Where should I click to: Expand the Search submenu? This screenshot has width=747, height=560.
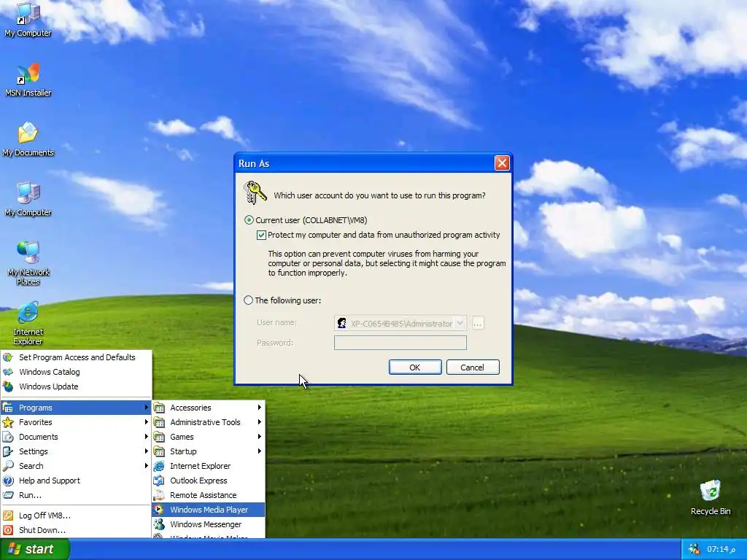76,466
